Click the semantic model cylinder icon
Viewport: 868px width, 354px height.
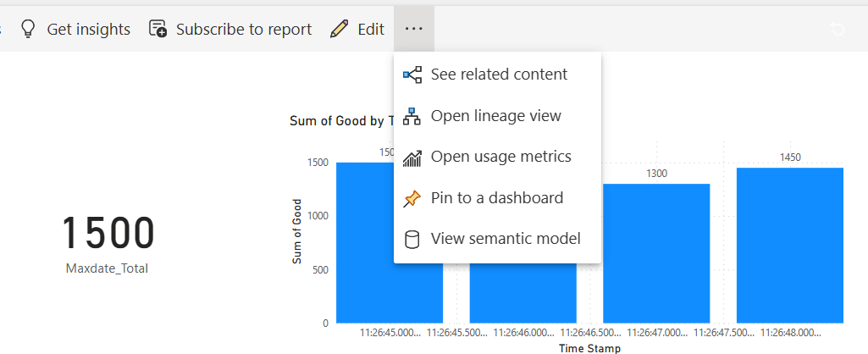click(412, 240)
